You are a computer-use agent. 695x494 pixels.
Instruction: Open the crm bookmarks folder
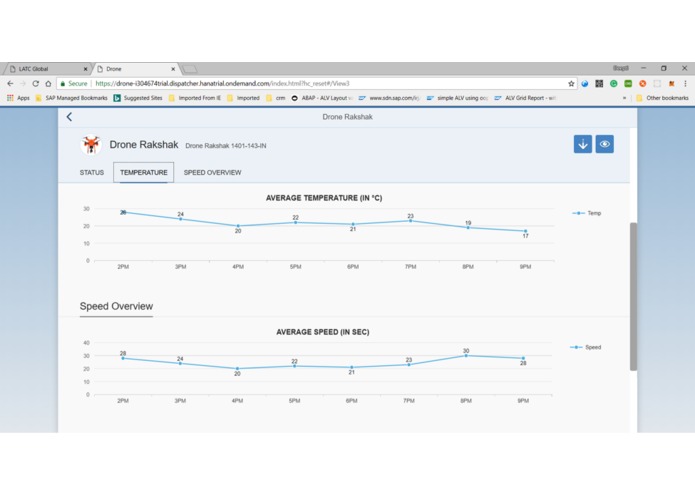pyautogui.click(x=276, y=98)
